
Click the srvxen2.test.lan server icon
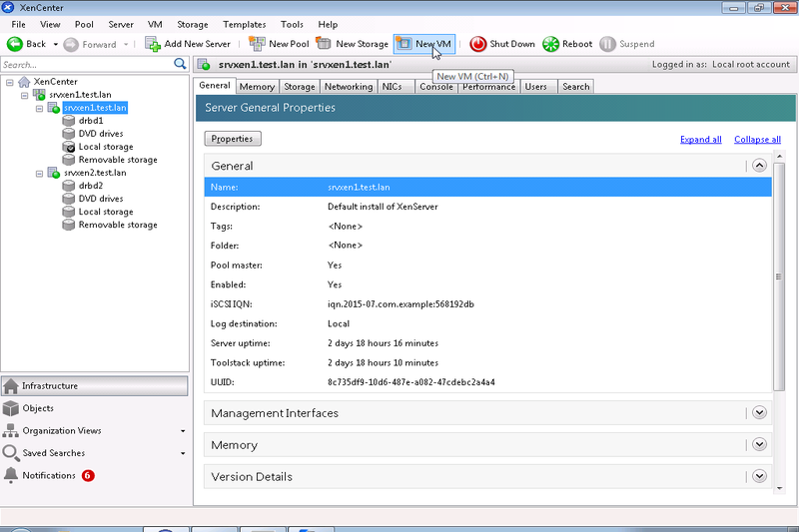(x=54, y=173)
